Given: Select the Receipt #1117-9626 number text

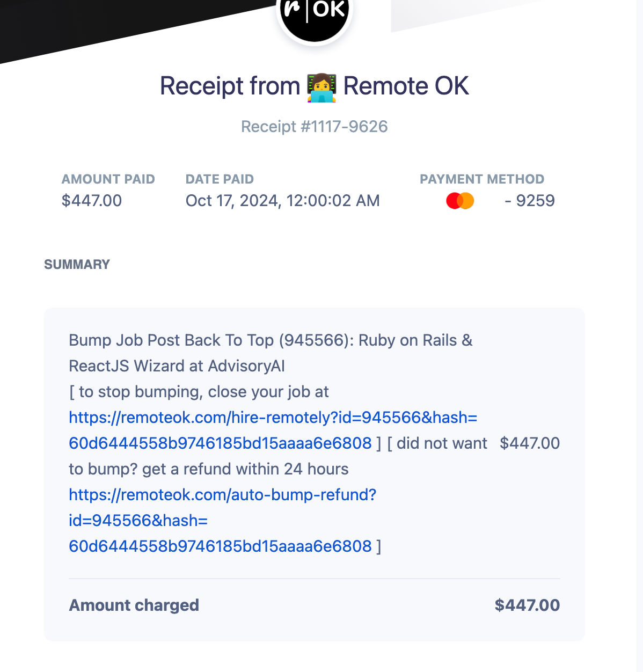Looking at the screenshot, I should (x=314, y=127).
